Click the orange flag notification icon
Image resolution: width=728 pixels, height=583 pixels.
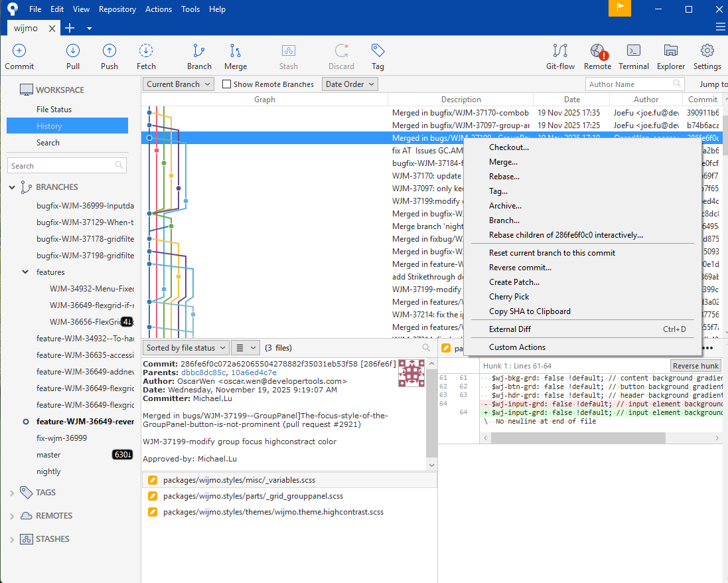(619, 8)
